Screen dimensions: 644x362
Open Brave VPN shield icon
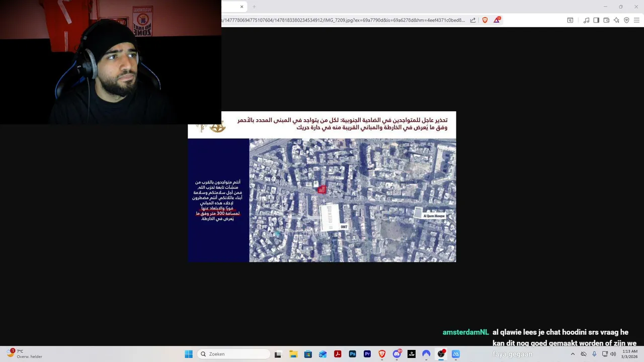pyautogui.click(x=626, y=20)
